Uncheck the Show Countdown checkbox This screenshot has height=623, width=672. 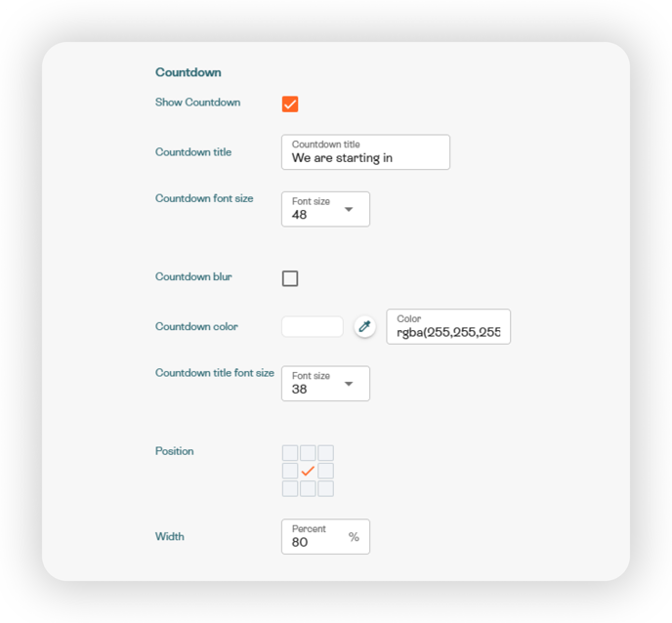tap(290, 104)
